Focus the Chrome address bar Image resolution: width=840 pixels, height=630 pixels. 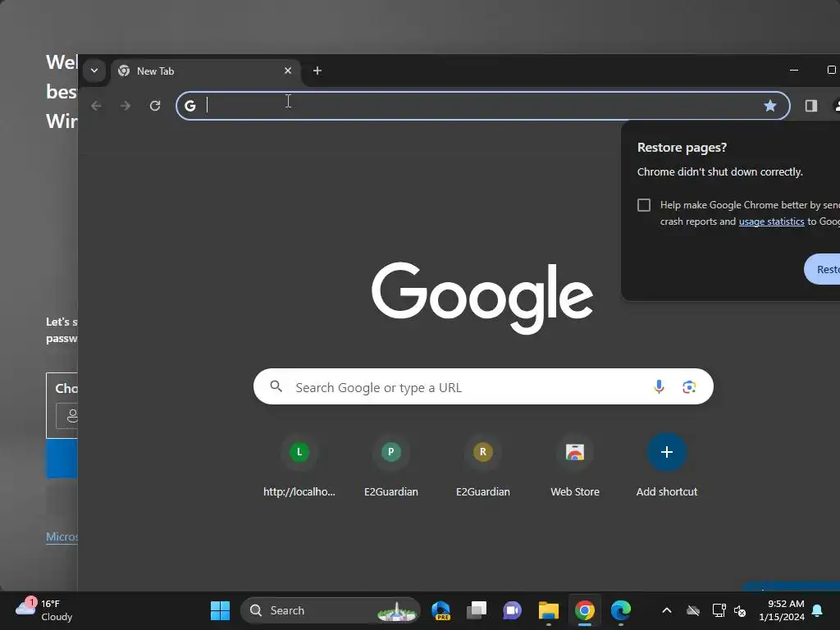482,106
